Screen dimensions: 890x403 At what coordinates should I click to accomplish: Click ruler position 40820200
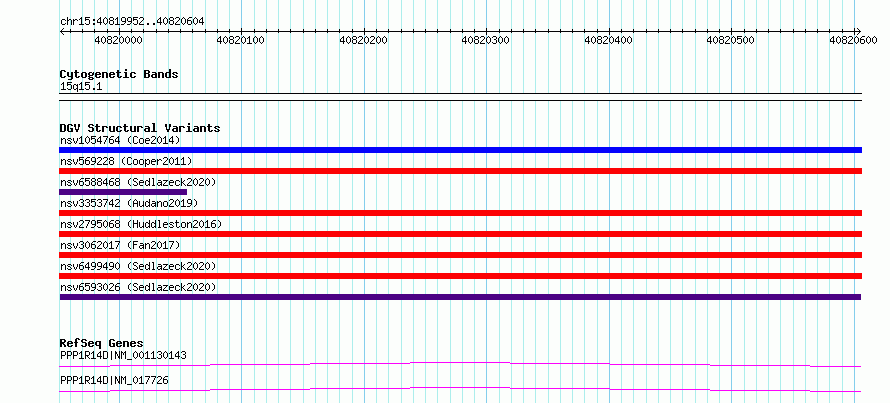coord(363,40)
